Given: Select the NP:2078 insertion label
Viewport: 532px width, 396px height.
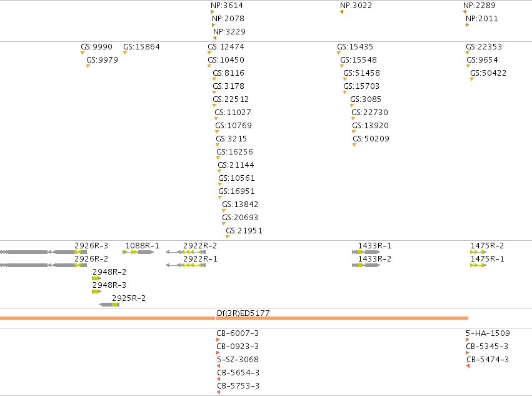Looking at the screenshot, I should [x=228, y=19].
